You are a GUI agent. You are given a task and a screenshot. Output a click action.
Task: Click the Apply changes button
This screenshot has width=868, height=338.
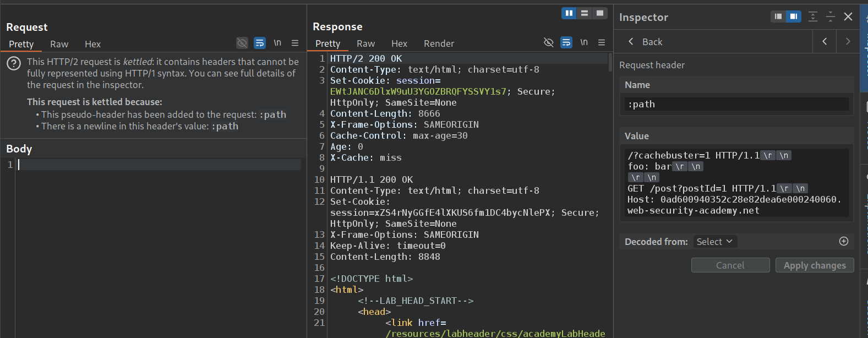(x=815, y=265)
